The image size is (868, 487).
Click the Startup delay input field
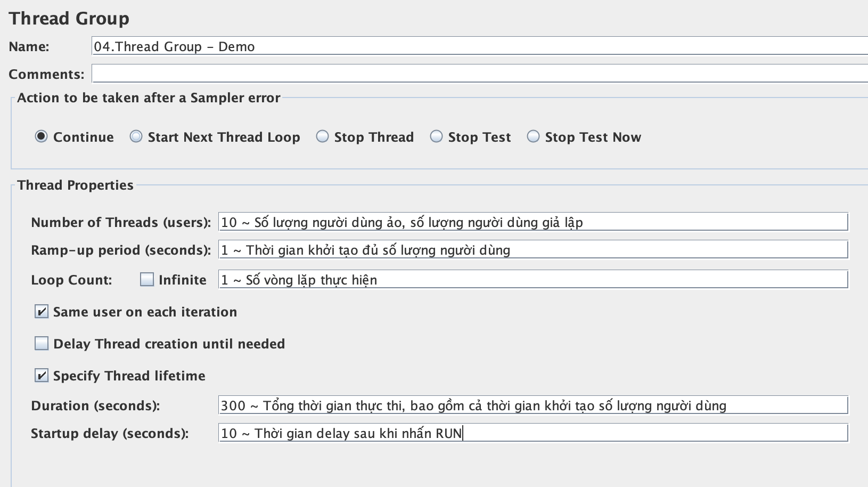[x=533, y=433]
